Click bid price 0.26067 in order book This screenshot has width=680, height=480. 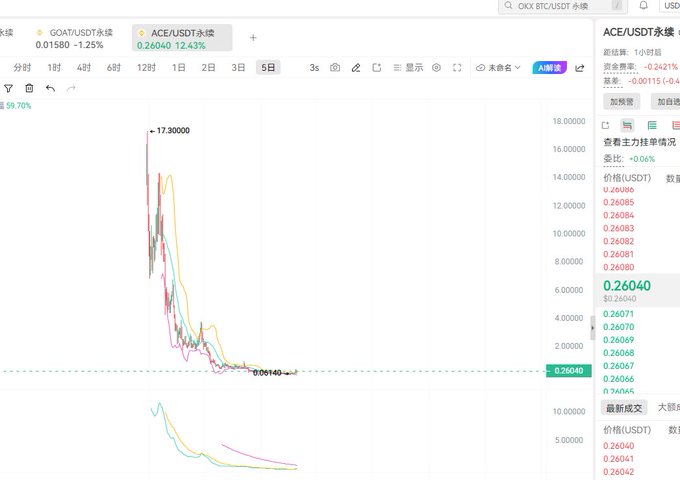click(x=618, y=366)
